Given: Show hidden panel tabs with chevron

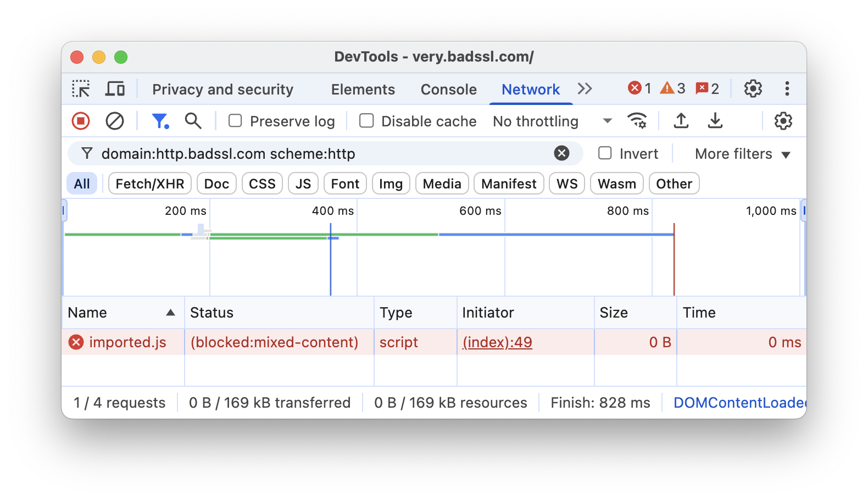Looking at the screenshot, I should 585,88.
